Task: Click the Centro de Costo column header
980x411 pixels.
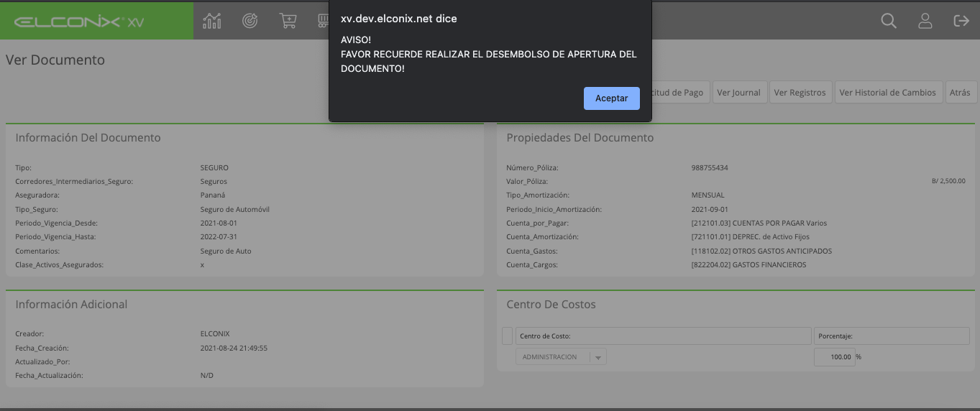Action: point(663,336)
